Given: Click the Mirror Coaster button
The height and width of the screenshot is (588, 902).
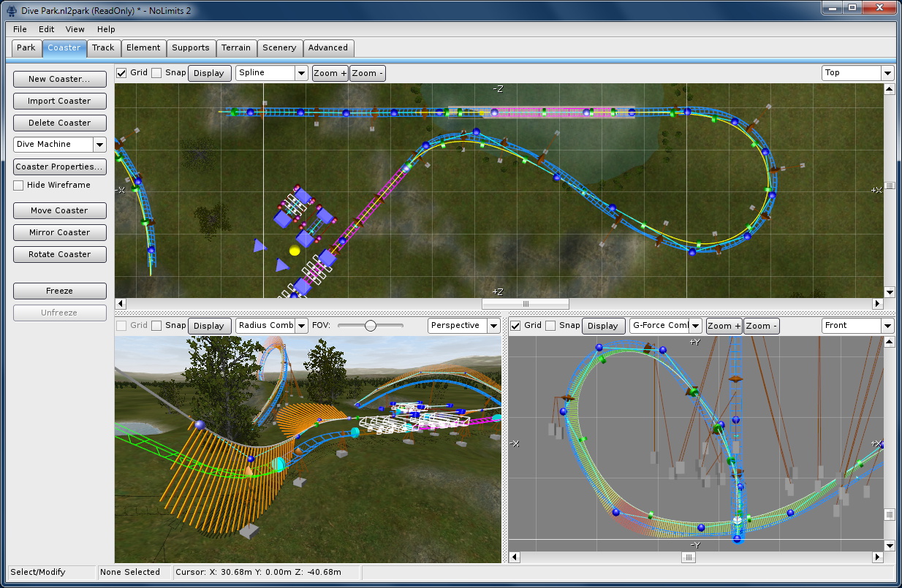Looking at the screenshot, I should pos(59,232).
